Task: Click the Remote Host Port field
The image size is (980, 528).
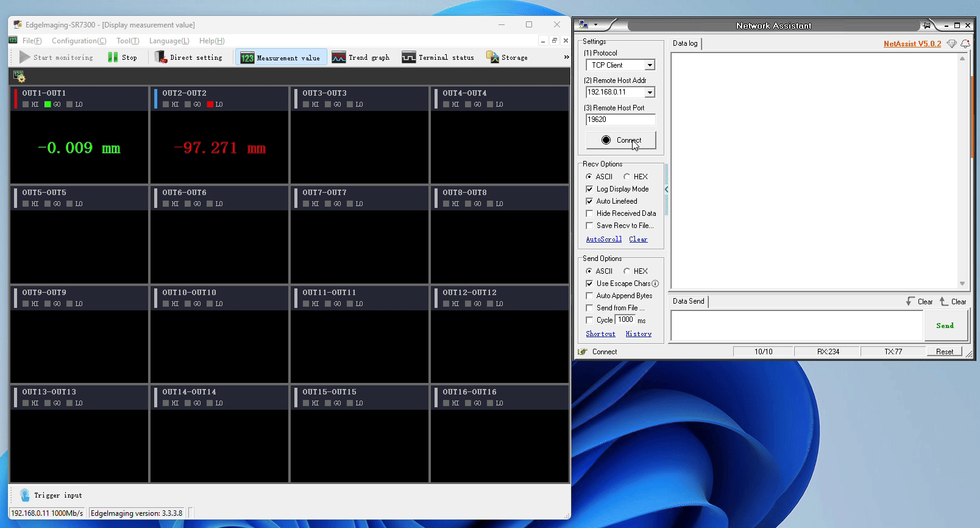Action: [x=620, y=120]
